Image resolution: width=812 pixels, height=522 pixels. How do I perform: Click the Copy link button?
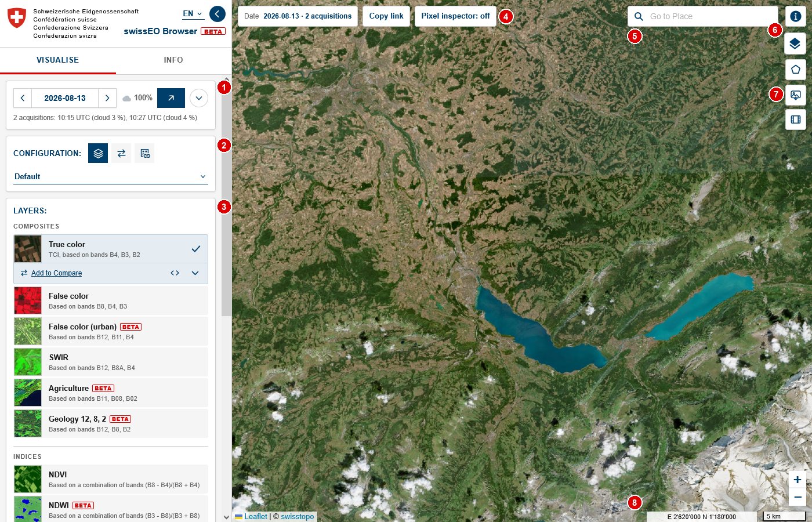pyautogui.click(x=386, y=16)
